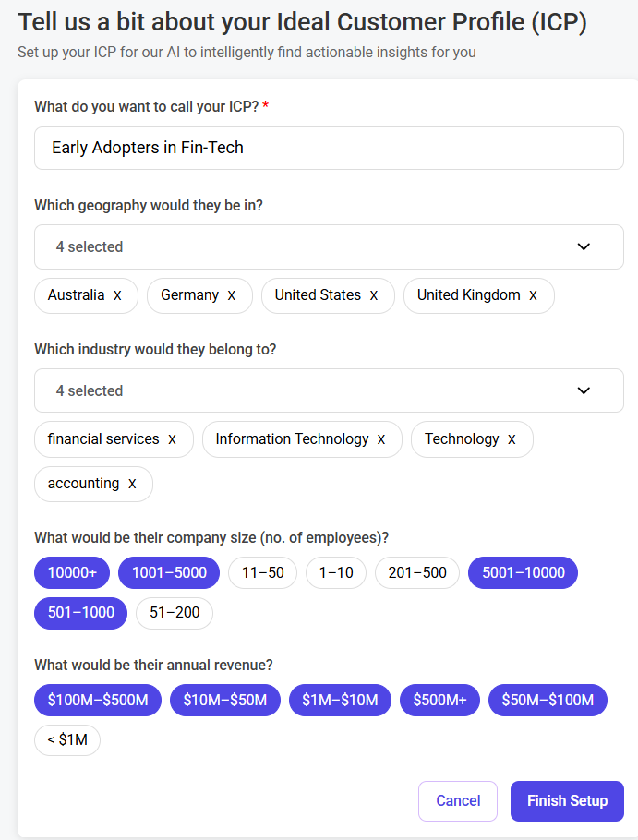638x840 pixels.
Task: Remove the Australia geography tag
Action: point(117,295)
